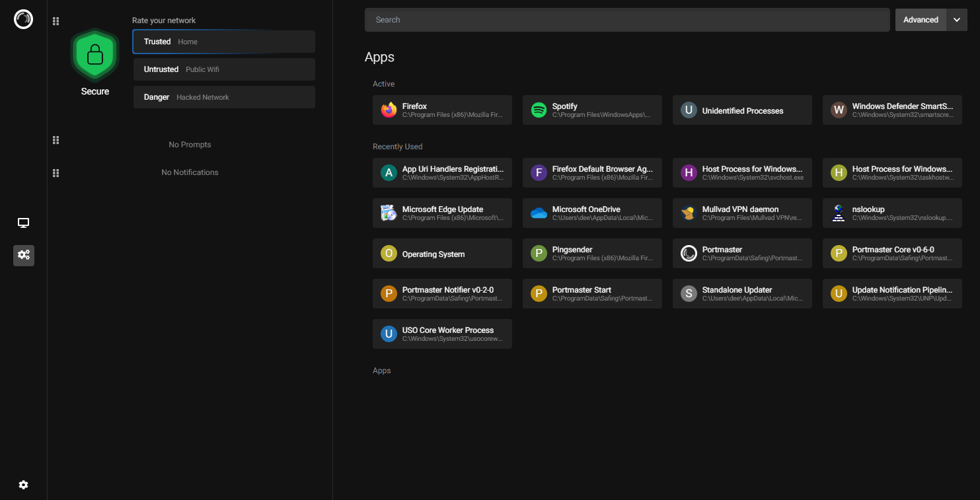Open the network monitor screen icon
Viewport: 980px width, 500px height.
[x=24, y=223]
